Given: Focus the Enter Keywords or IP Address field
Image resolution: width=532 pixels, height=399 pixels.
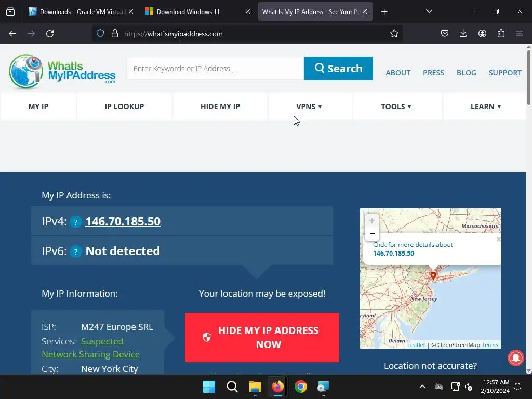Looking at the screenshot, I should click(x=216, y=69).
